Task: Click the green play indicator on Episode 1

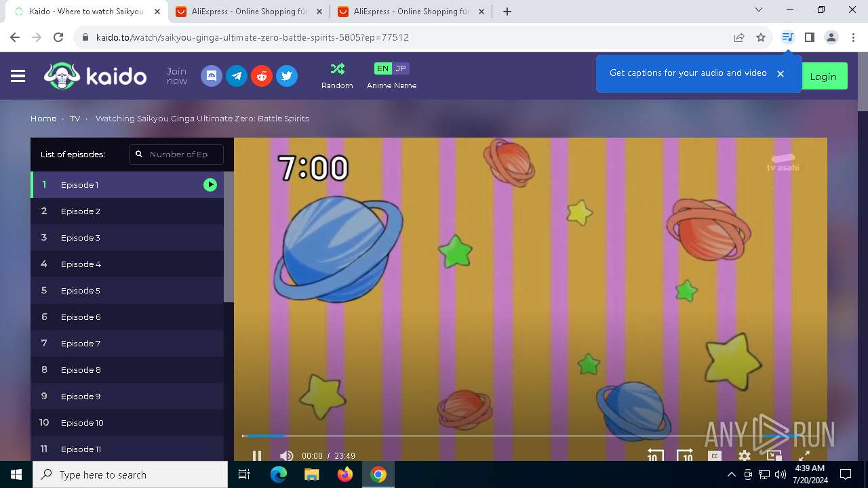Action: pos(210,184)
